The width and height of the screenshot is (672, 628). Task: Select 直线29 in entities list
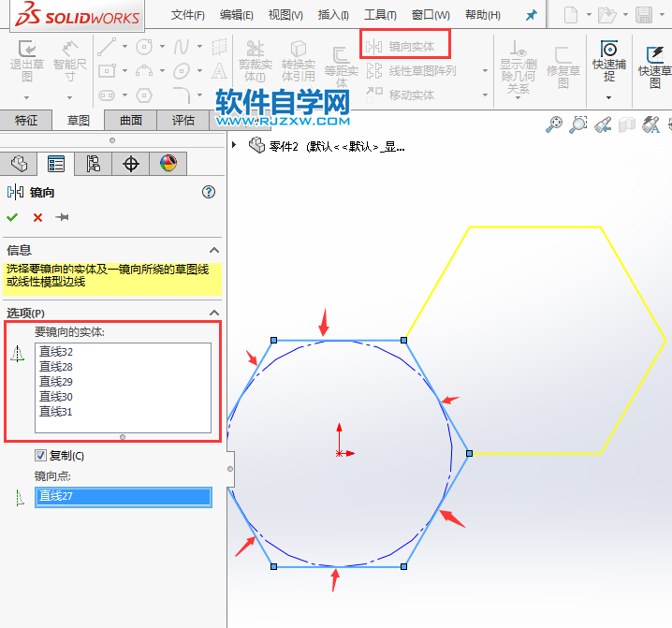point(56,382)
